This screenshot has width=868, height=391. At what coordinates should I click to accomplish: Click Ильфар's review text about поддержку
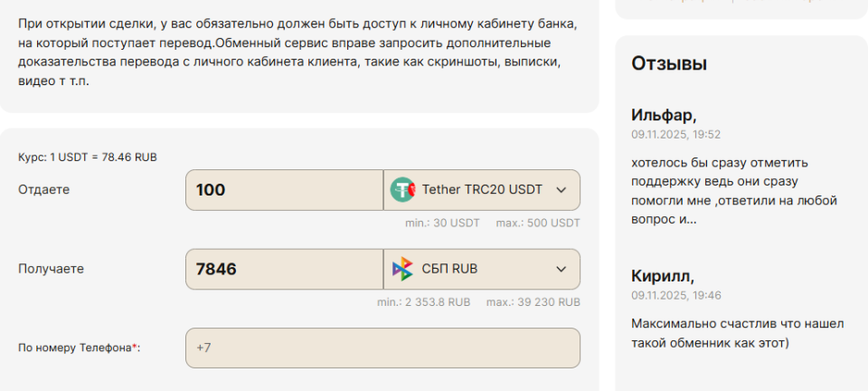click(734, 190)
